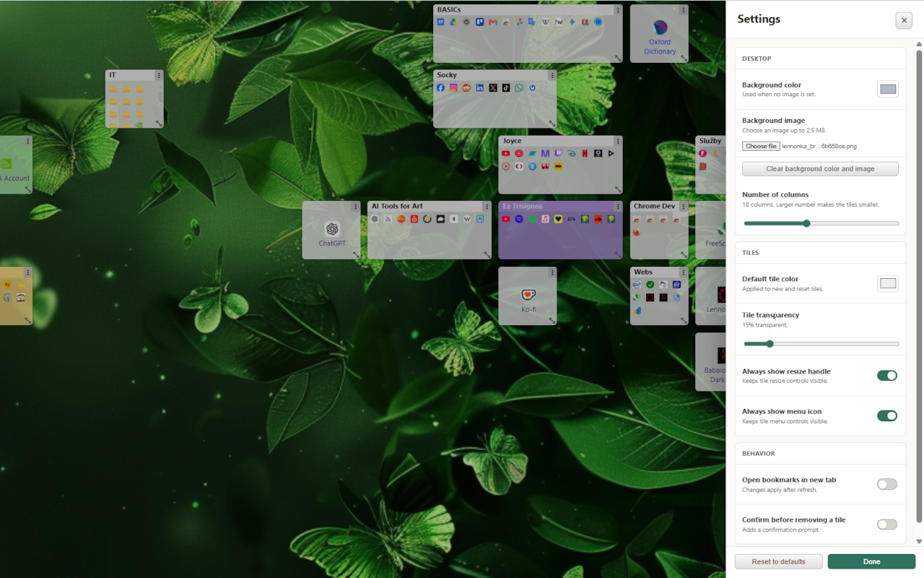Toggle Always show menu icon
This screenshot has width=924, height=578.
pos(887,415)
